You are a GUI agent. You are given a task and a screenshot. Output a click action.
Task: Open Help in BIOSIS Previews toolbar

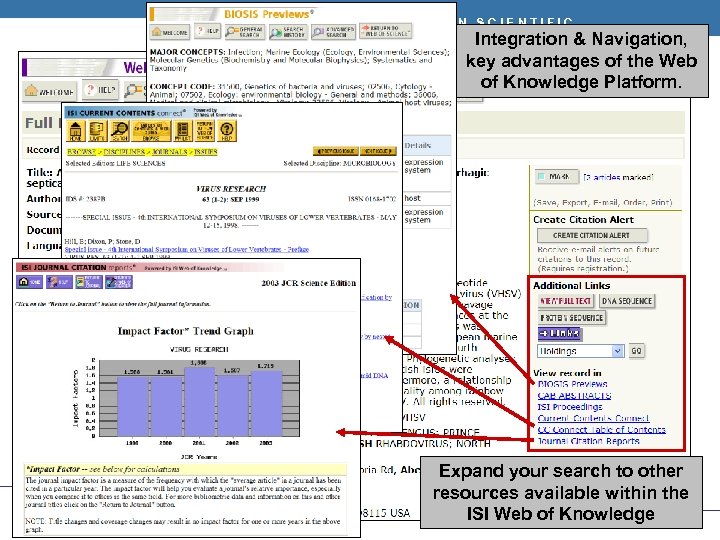pos(207,31)
